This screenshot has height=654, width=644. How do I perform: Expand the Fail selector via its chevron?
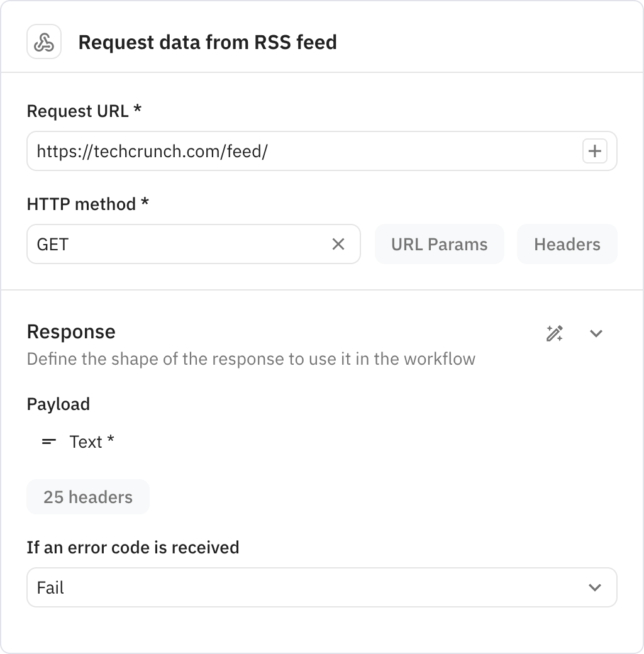[x=595, y=587]
